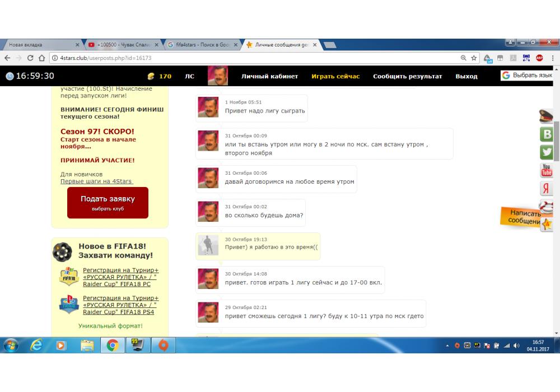Open Личный кабинет in the top menu
The height and width of the screenshot is (392, 560).
point(269,76)
